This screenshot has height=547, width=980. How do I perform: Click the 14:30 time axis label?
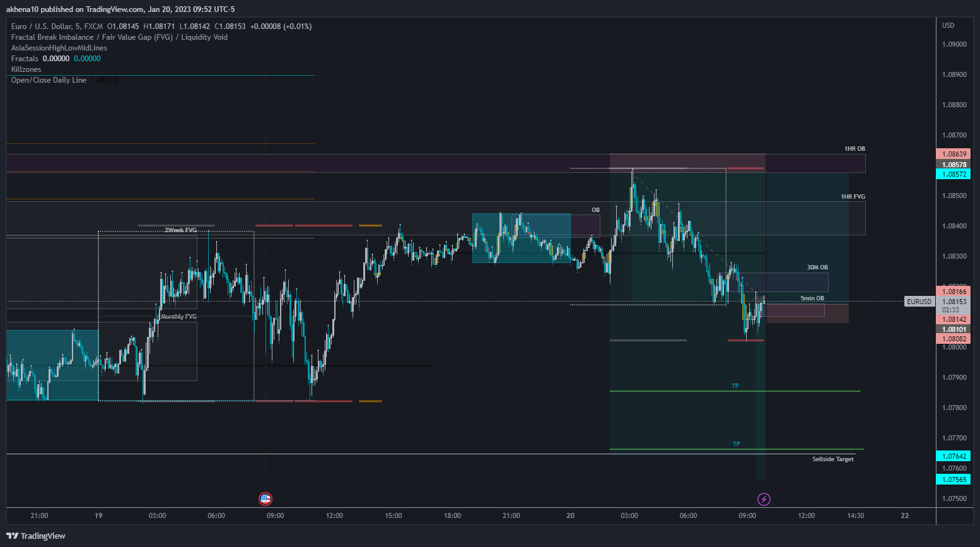[855, 515]
